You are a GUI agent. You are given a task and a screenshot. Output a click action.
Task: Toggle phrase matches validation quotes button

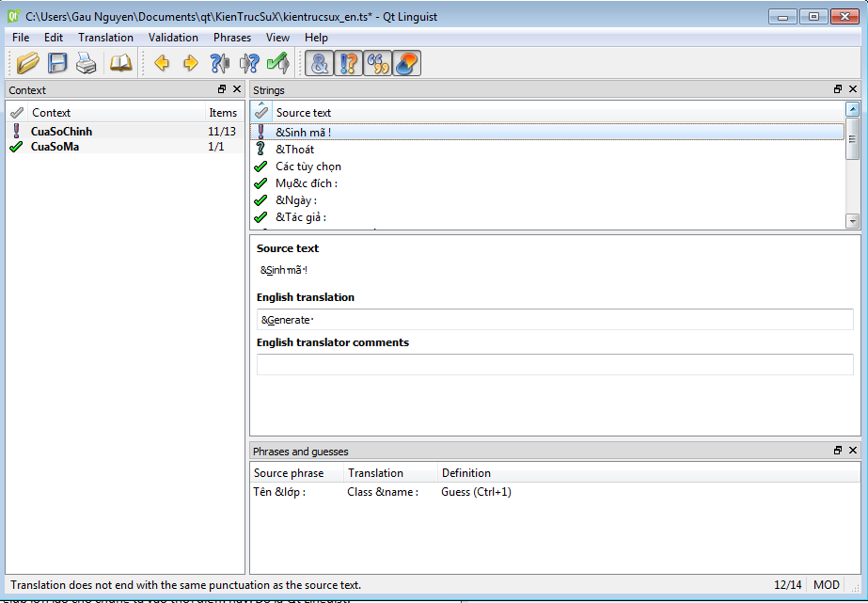click(378, 63)
